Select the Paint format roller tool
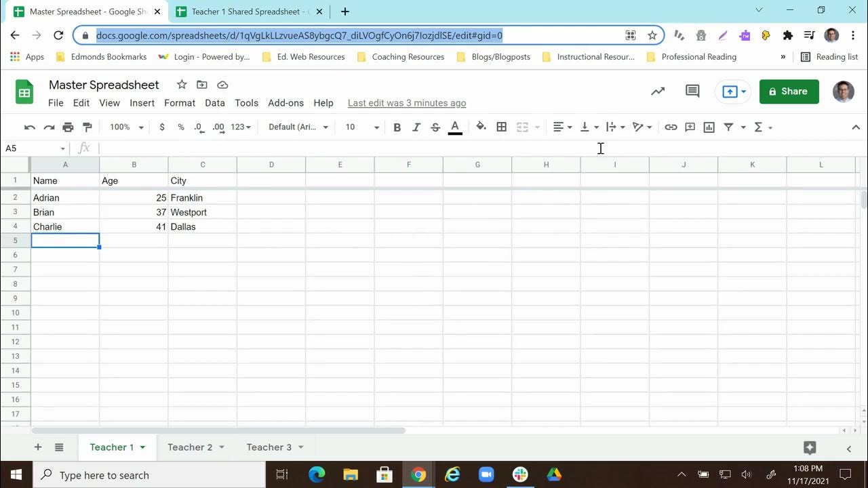Viewport: 868px width, 488px height. [87, 127]
